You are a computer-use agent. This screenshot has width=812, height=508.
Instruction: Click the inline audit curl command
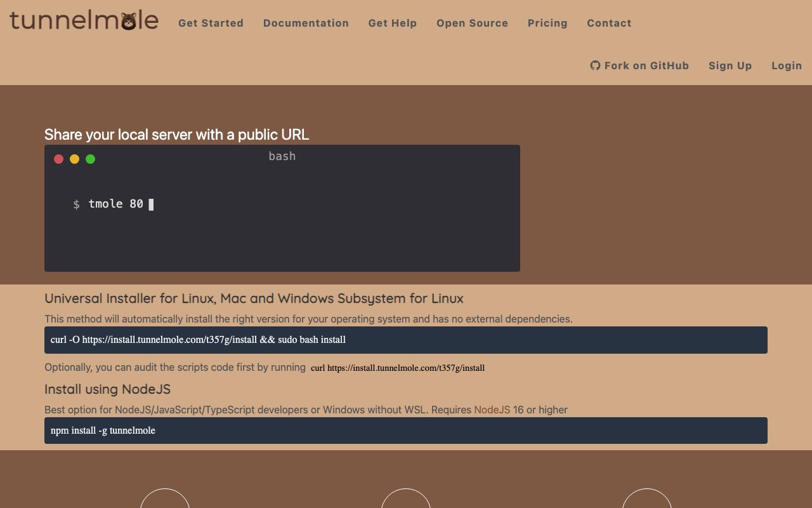coord(398,368)
